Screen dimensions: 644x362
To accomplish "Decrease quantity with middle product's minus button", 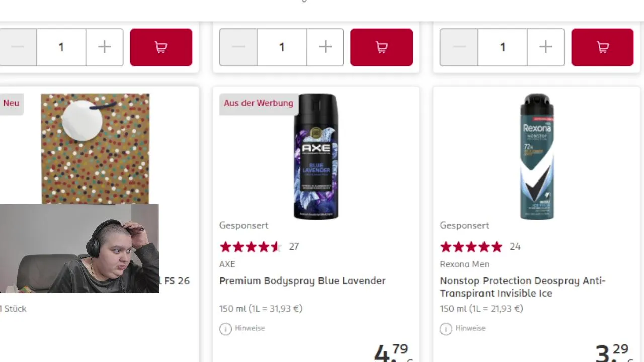I will coord(238,47).
